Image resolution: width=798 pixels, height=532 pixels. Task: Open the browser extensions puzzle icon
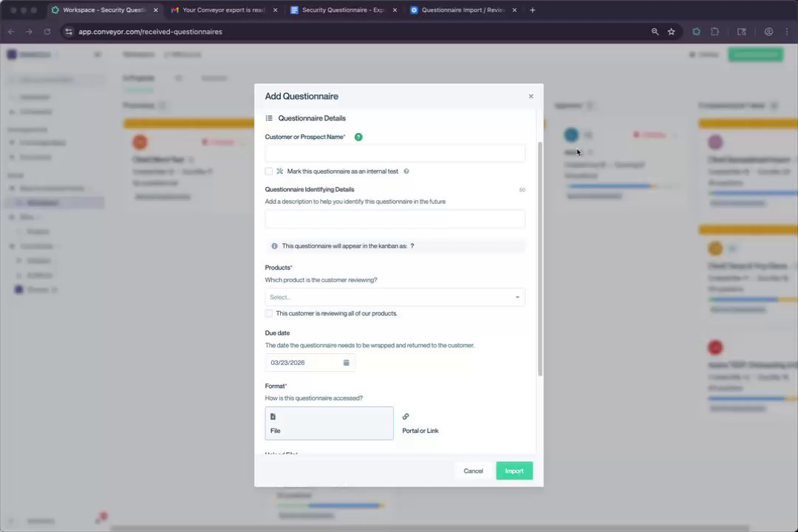715,32
